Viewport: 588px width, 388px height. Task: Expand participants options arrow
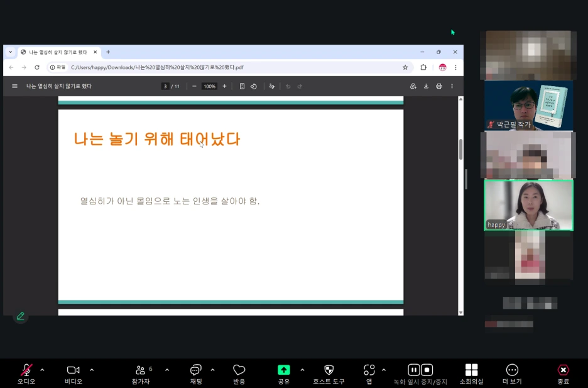pyautogui.click(x=166, y=370)
